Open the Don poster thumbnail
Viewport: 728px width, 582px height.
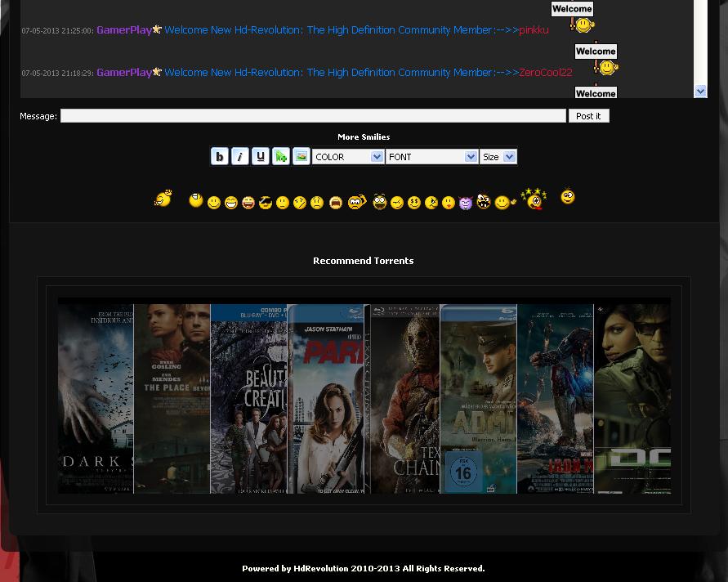632,399
